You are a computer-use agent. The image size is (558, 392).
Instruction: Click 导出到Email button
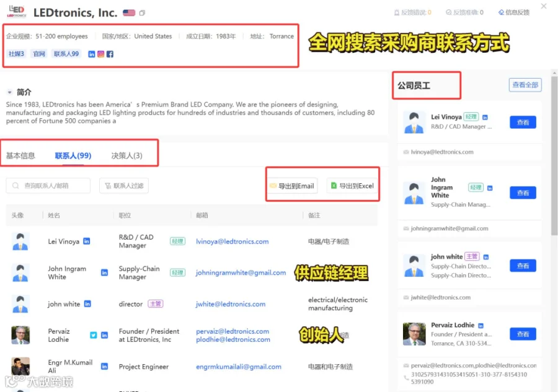292,186
